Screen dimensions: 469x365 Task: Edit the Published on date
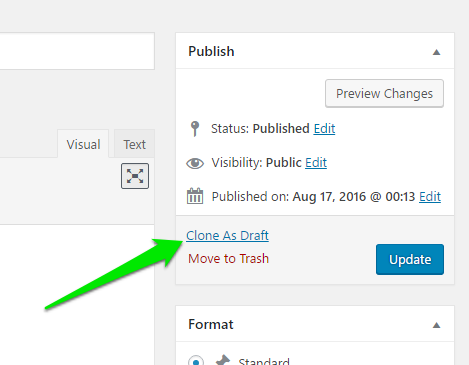coord(430,197)
